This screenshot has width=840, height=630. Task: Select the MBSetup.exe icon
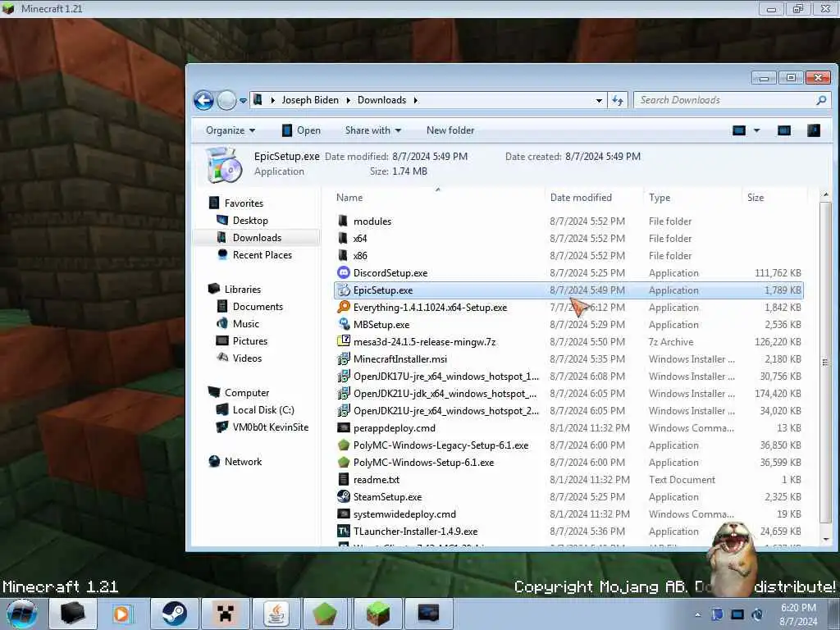click(x=344, y=324)
